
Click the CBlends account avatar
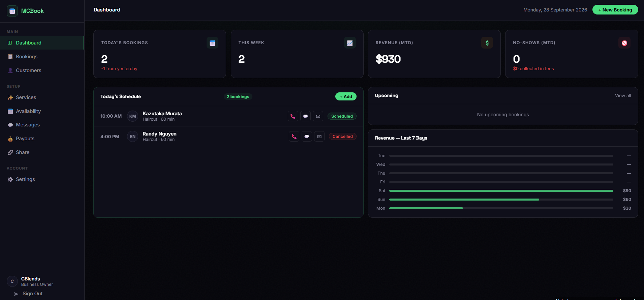coord(12,281)
